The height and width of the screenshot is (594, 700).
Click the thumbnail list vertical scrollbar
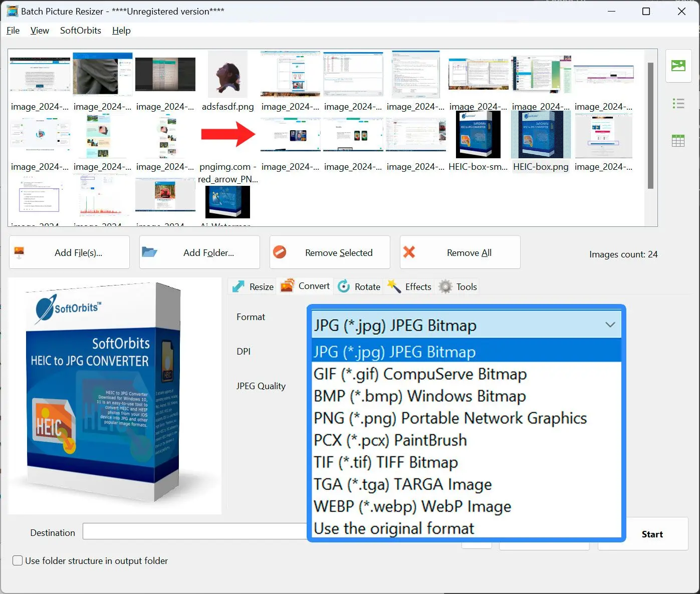point(650,126)
